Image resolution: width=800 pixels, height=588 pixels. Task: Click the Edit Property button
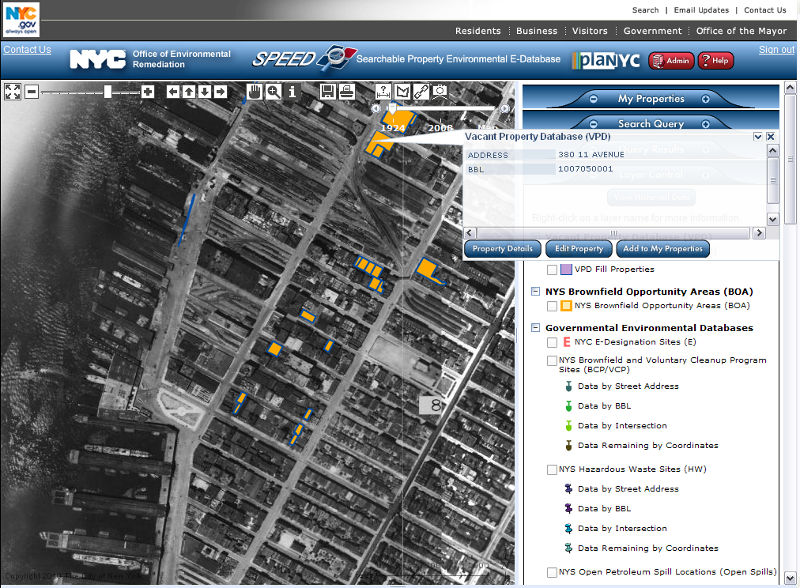[579, 249]
